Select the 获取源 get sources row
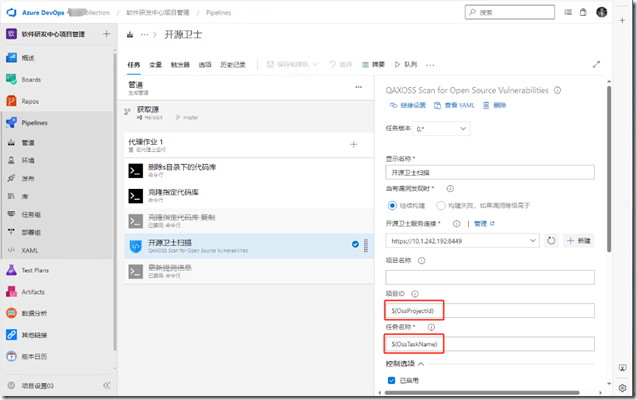 [x=249, y=113]
